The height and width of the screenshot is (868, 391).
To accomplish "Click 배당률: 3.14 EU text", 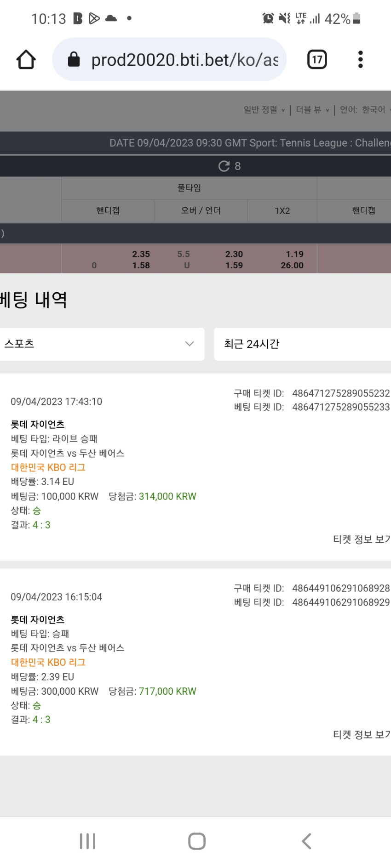I will coord(42,482).
